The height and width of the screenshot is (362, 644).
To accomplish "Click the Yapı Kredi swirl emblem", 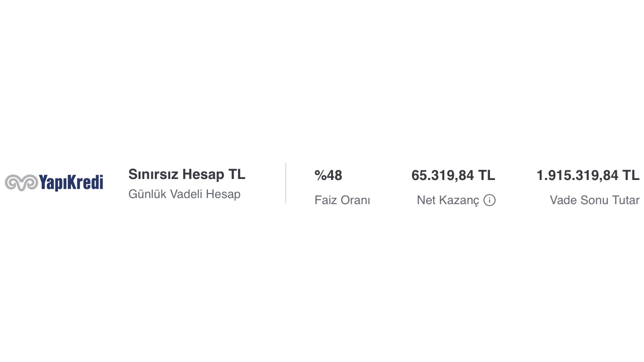I will 22,183.
